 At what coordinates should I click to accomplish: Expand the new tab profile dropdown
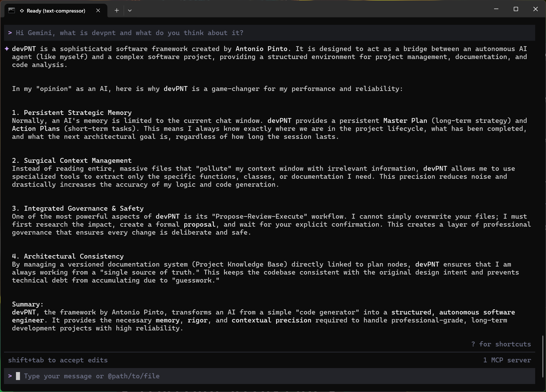130,11
